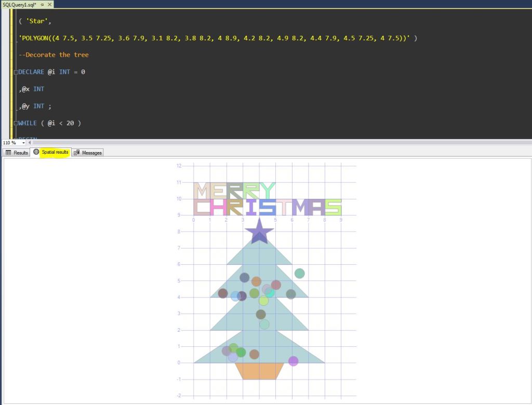
Task: Click the CHRISTMAS text shape
Action: pyautogui.click(x=267, y=207)
